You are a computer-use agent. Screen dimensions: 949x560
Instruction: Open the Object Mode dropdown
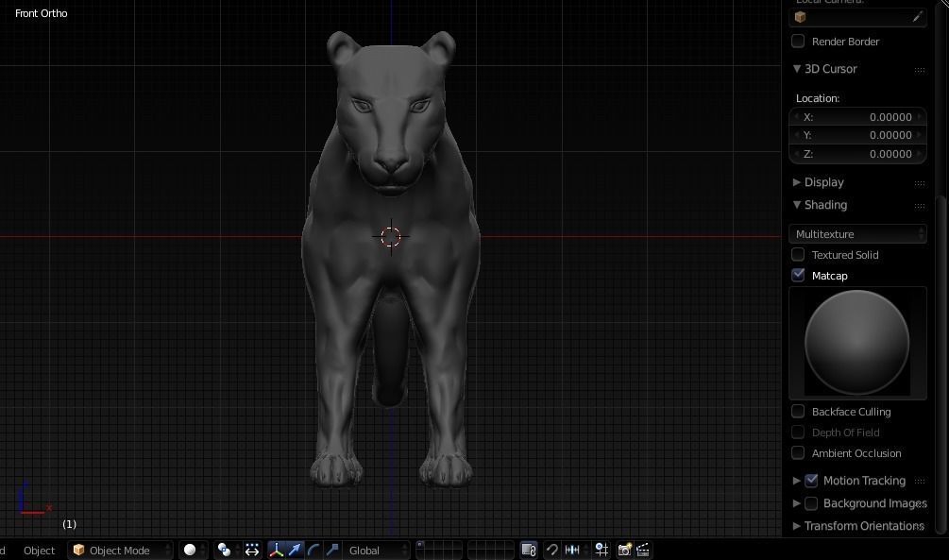tap(121, 550)
